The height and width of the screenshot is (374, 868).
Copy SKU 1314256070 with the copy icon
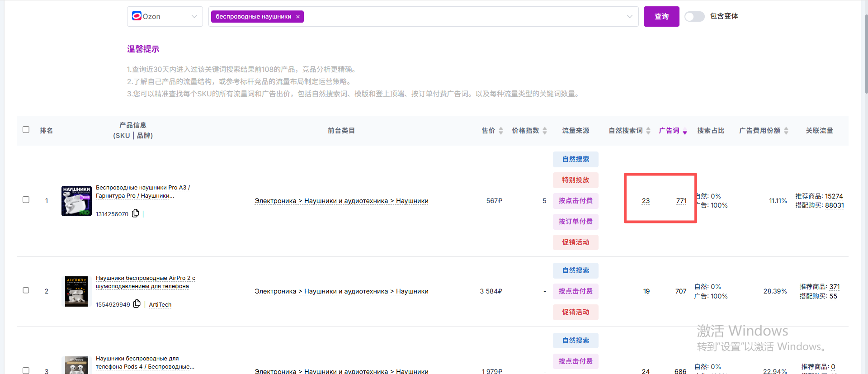pos(135,213)
